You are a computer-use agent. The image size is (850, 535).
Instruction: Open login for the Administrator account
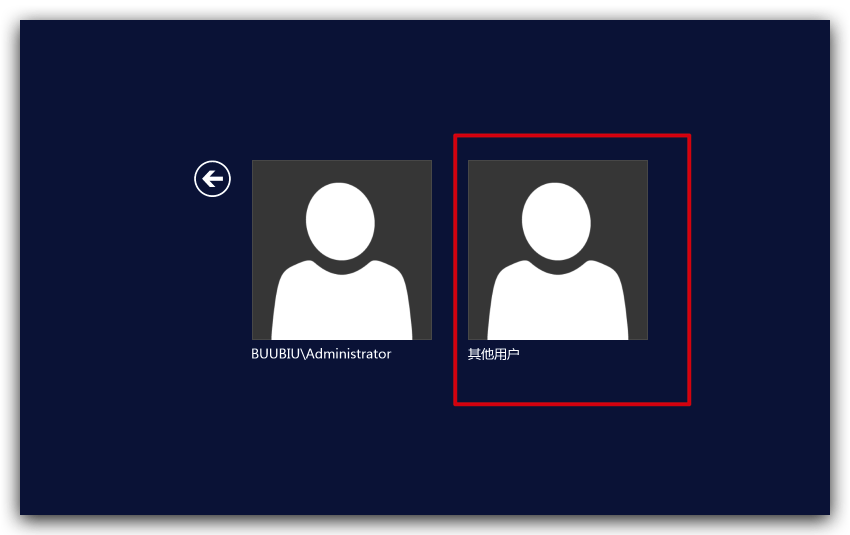coord(342,260)
